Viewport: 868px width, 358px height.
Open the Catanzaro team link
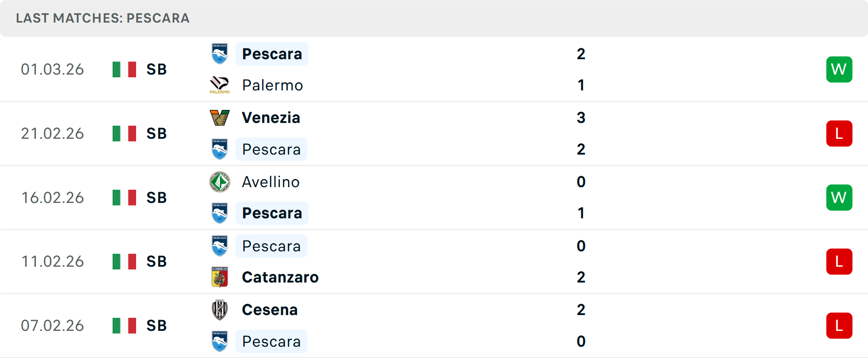pyautogui.click(x=280, y=277)
